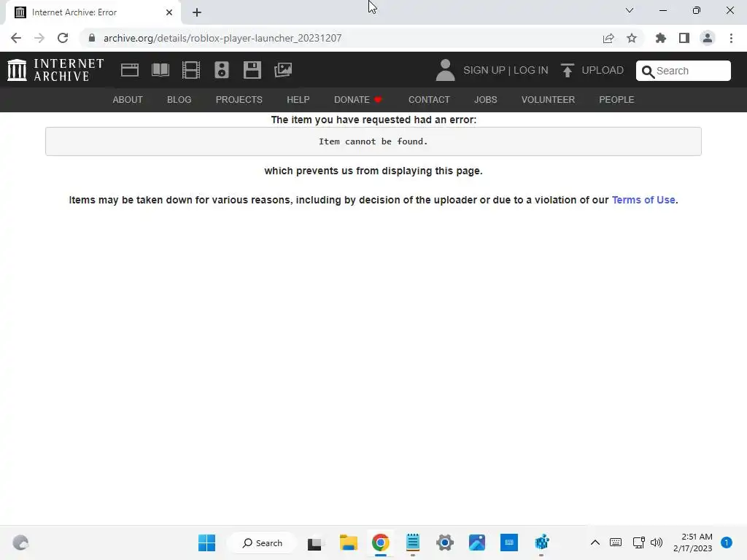
Task: Open the CONTACT menu item
Action: tap(429, 99)
